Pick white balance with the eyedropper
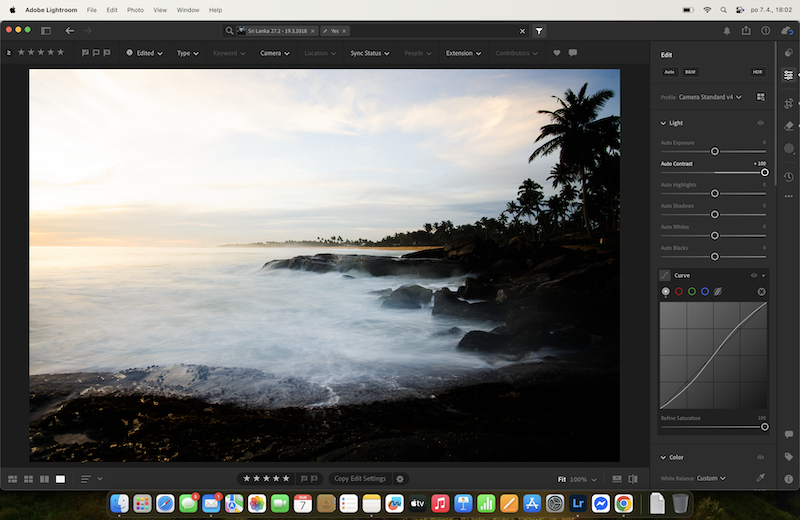Image resolution: width=800 pixels, height=520 pixels. click(x=760, y=478)
